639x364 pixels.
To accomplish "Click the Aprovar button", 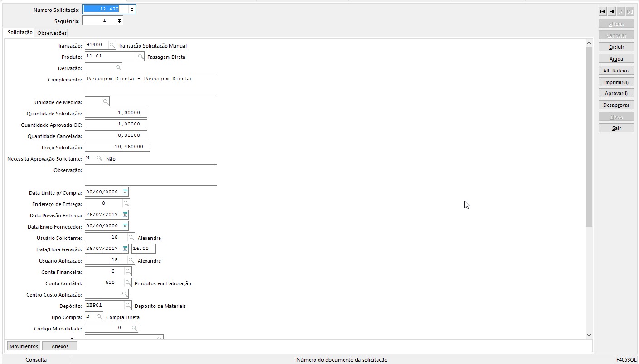I will point(616,93).
